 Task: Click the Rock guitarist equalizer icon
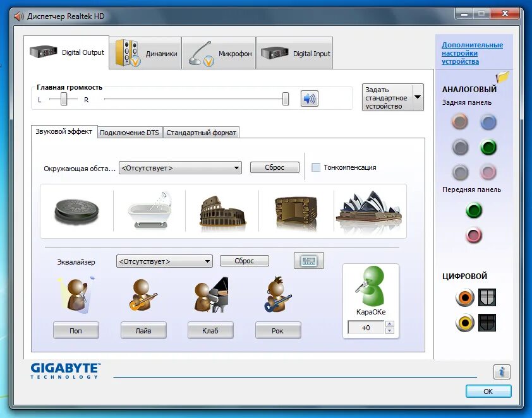click(277, 294)
